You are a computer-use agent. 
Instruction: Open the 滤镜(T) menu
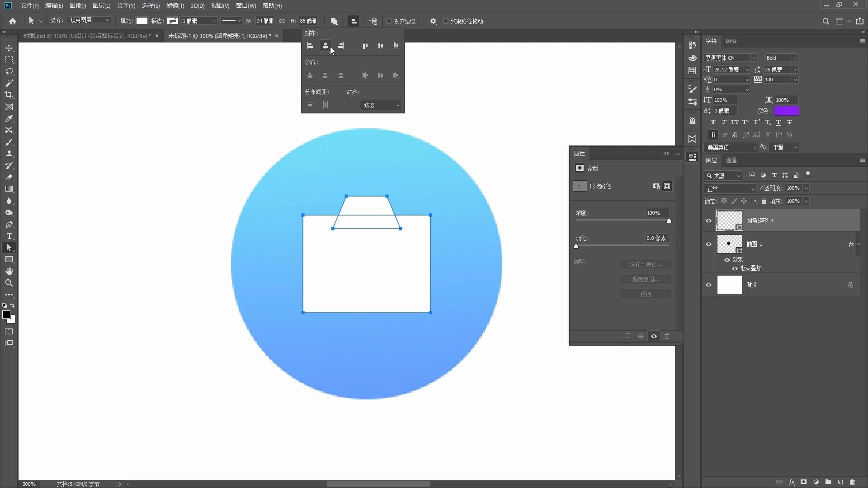tap(175, 5)
